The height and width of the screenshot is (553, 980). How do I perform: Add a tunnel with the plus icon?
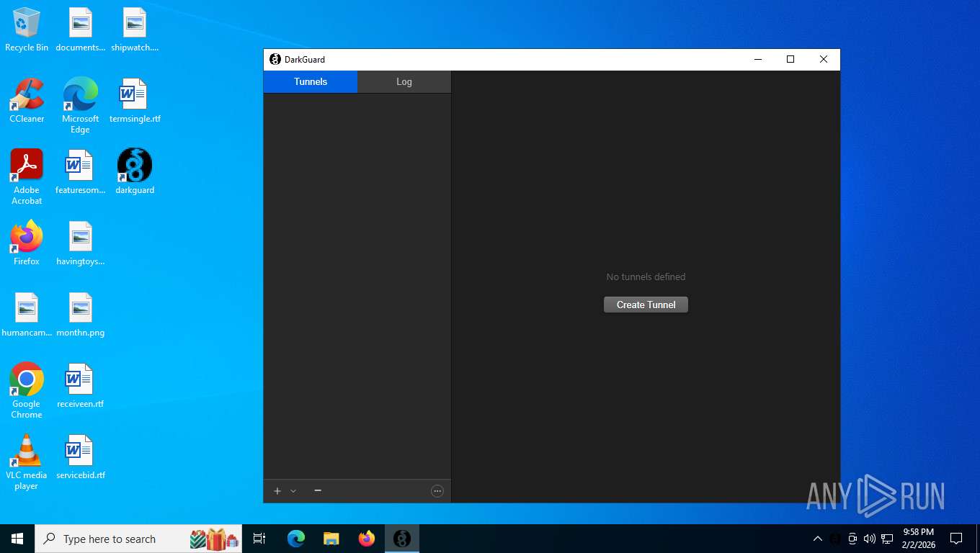277,491
